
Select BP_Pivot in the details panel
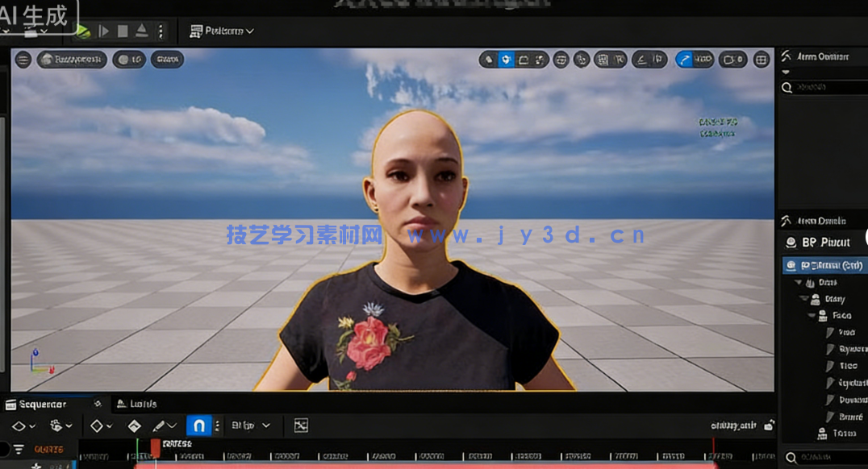click(821, 242)
